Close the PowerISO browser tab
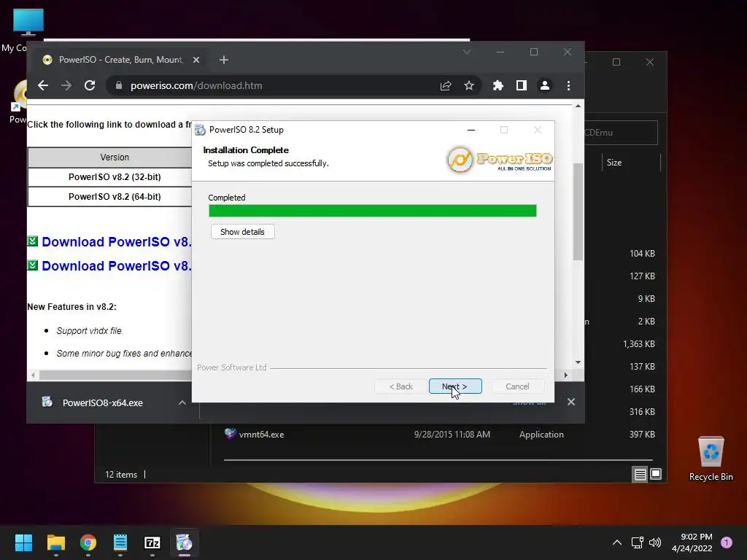Viewport: 747px width, 560px height. tap(196, 60)
